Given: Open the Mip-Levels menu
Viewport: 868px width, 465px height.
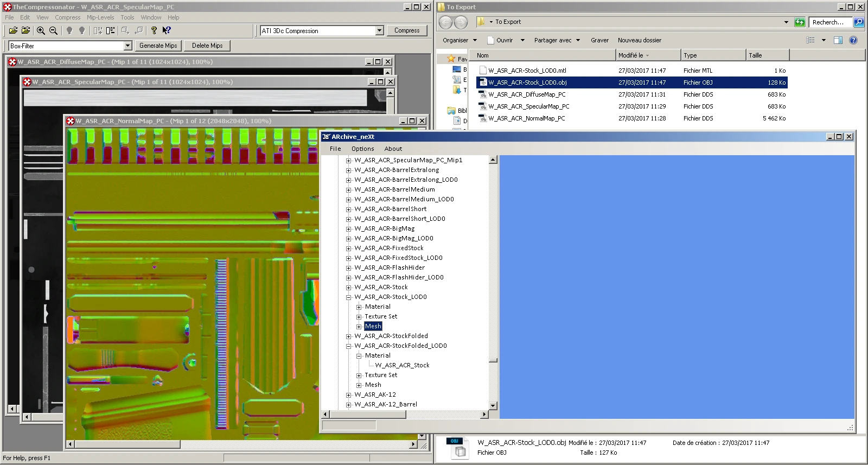Looking at the screenshot, I should (x=100, y=17).
